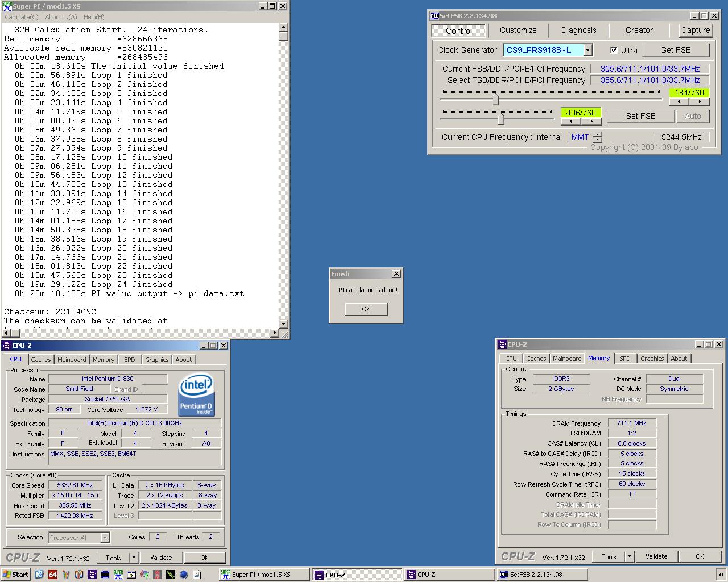This screenshot has width=728, height=582.
Task: Open Help menu in Super PI
Action: (94, 17)
